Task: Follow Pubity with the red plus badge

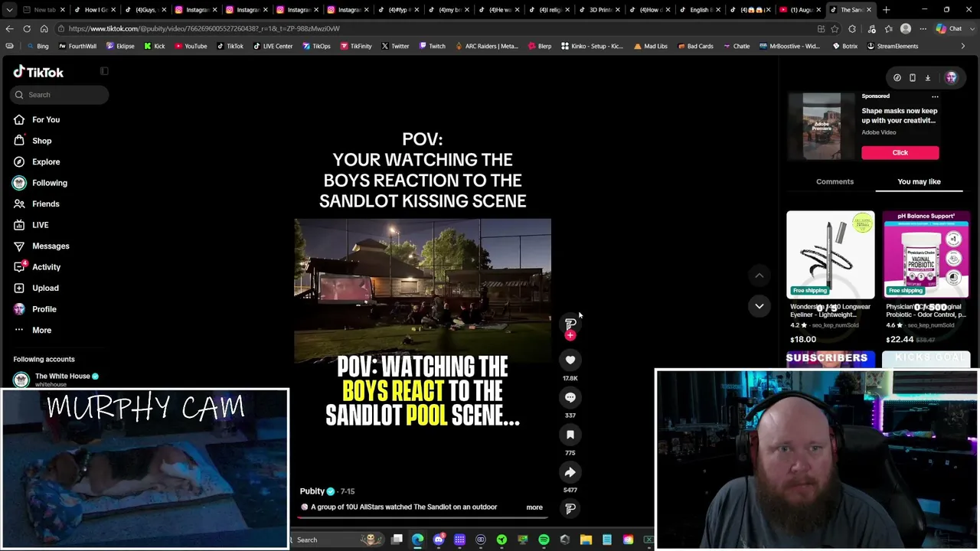Action: click(x=570, y=335)
